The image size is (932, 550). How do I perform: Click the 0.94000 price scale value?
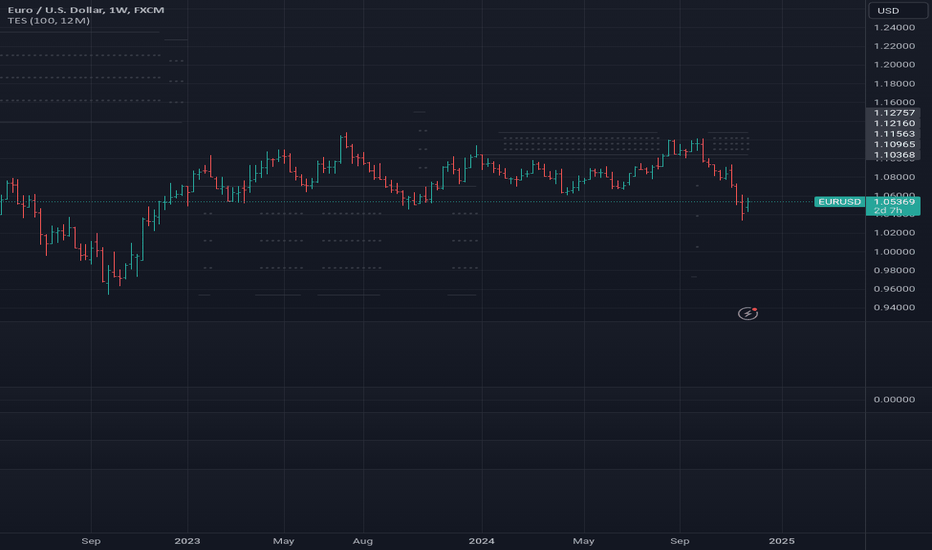[894, 307]
